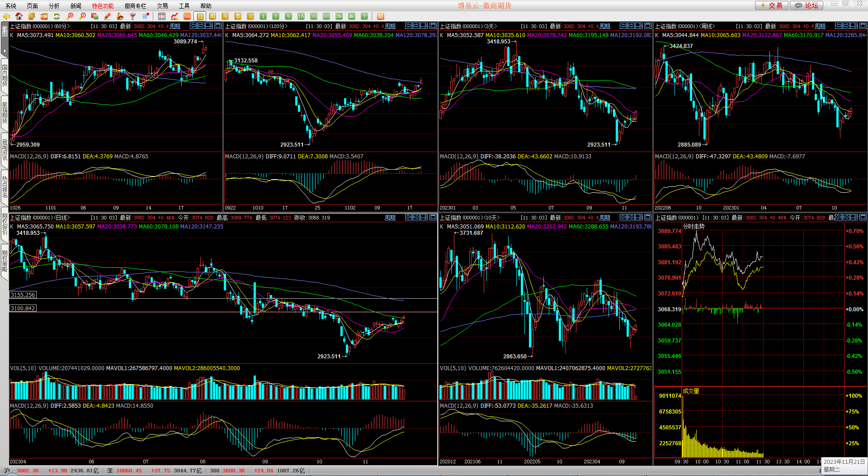This screenshot has height=476, width=868.
Task: Select the 5-minute period button
Action: click(288, 16)
